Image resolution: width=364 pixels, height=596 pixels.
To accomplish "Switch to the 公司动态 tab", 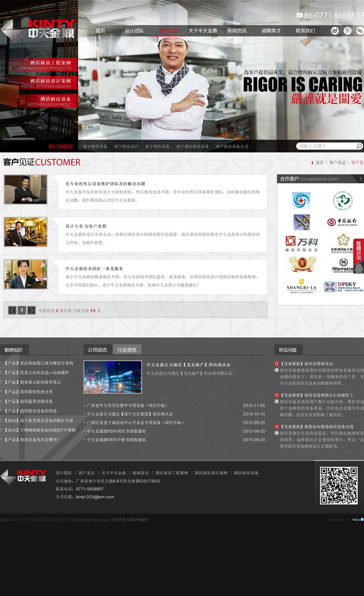I will 97,350.
